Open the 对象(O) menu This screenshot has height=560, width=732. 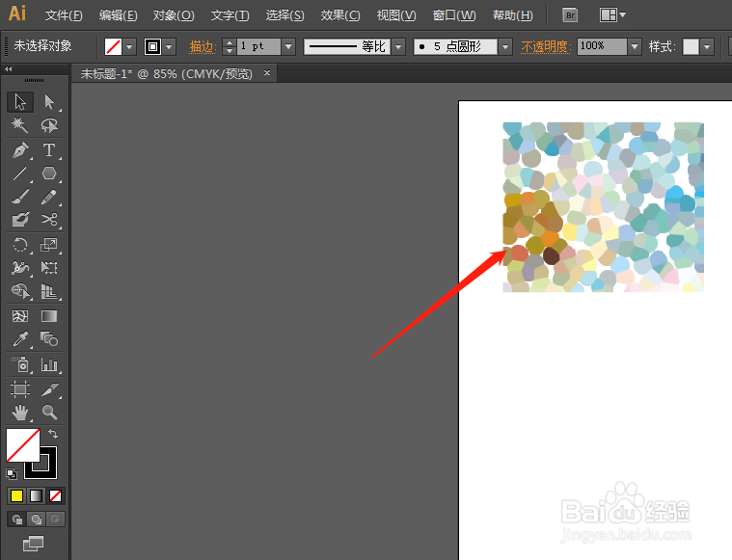[x=174, y=15]
